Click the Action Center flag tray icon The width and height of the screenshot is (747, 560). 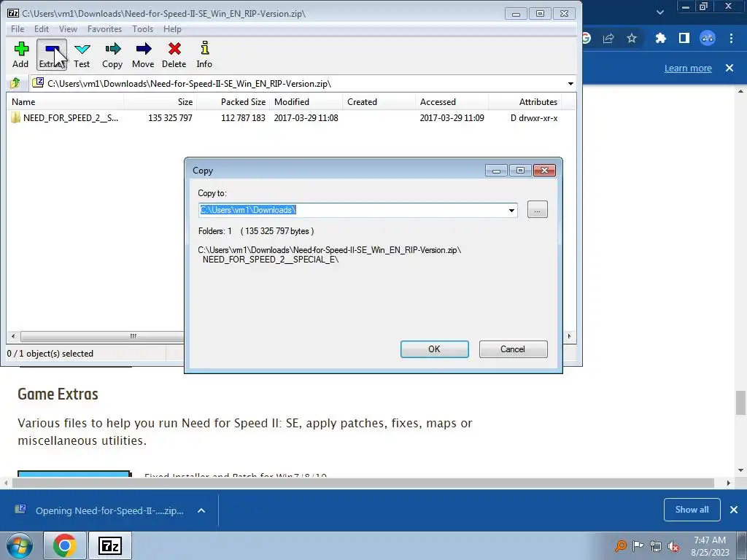click(x=638, y=546)
